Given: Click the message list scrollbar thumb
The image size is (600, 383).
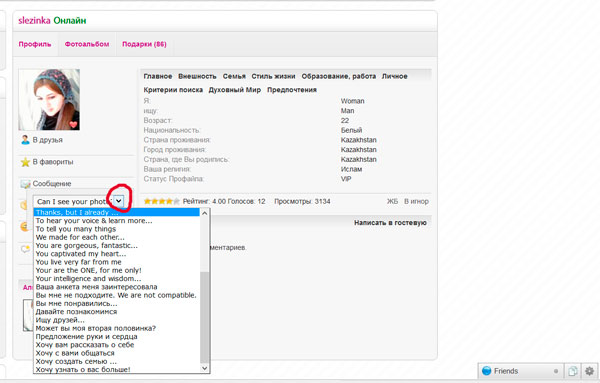Looking at the screenshot, I should [x=205, y=317].
